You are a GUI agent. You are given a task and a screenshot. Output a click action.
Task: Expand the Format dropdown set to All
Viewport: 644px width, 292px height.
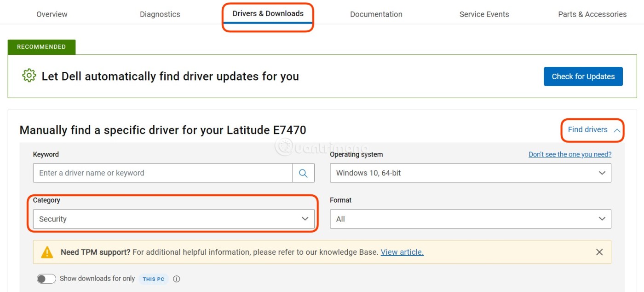(470, 219)
